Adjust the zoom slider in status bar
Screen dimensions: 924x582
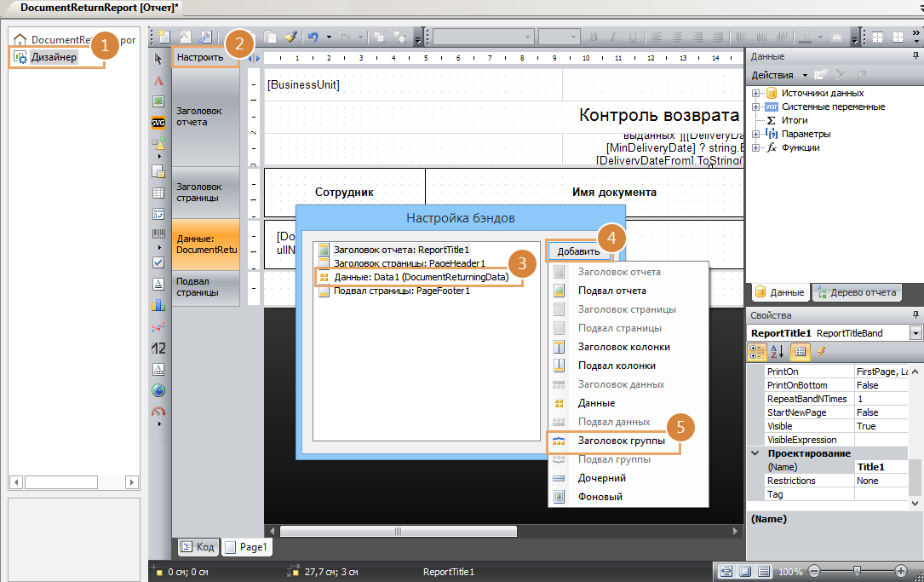point(857,571)
